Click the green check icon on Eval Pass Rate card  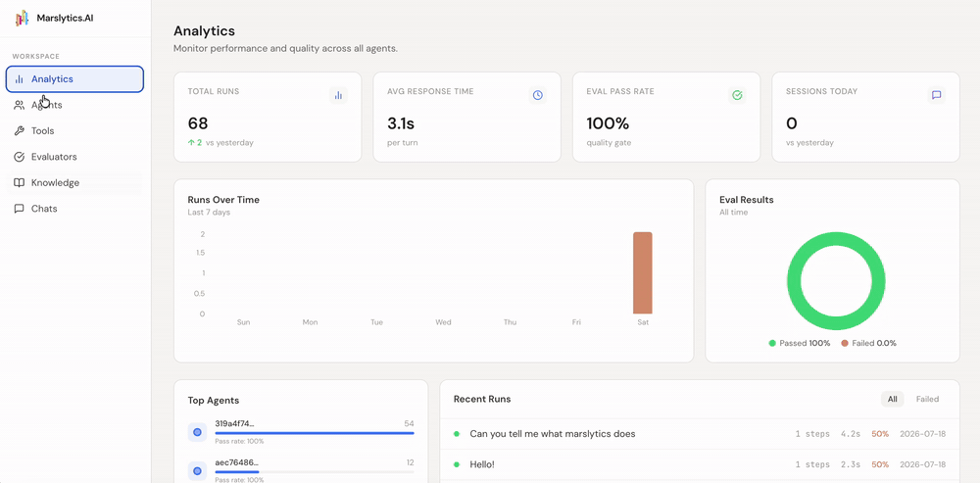(x=737, y=95)
